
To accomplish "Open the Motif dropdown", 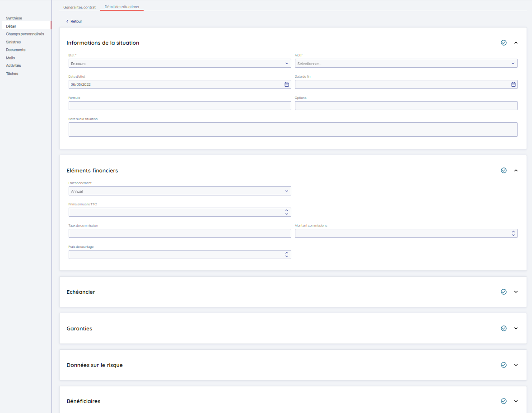I will [406, 64].
